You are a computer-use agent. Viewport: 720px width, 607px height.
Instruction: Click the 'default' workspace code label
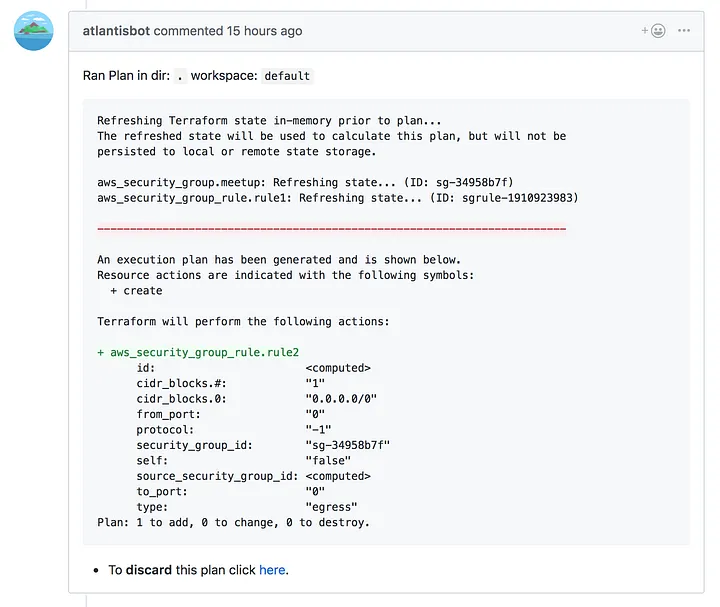point(287,76)
